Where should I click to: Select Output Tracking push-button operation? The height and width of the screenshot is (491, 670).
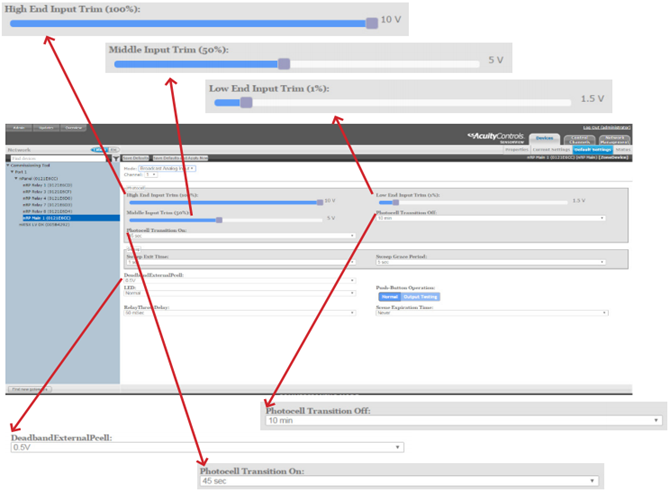coord(419,296)
